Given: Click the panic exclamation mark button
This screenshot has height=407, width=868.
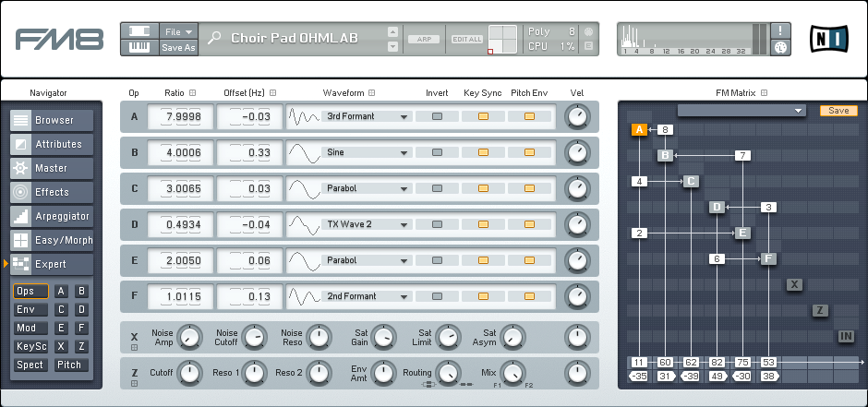Looking at the screenshot, I should tap(780, 31).
